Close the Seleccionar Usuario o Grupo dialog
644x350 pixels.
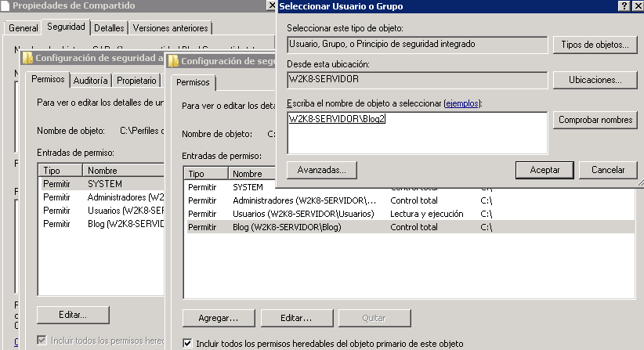tap(639, 5)
